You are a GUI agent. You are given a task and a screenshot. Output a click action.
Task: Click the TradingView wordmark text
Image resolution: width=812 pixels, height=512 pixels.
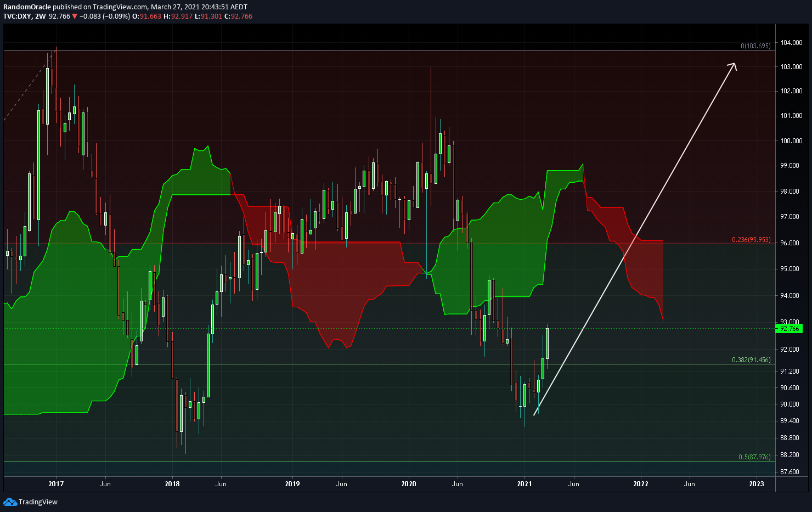(x=38, y=502)
